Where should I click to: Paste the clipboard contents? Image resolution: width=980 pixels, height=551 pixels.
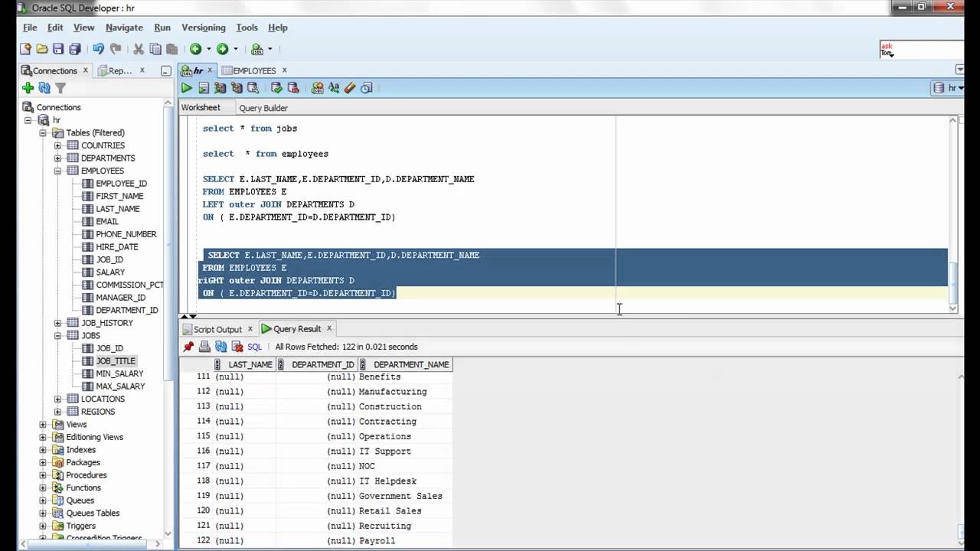(171, 49)
